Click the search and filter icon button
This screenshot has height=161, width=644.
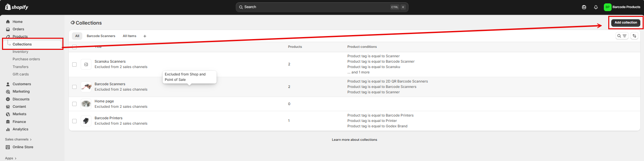622,36
